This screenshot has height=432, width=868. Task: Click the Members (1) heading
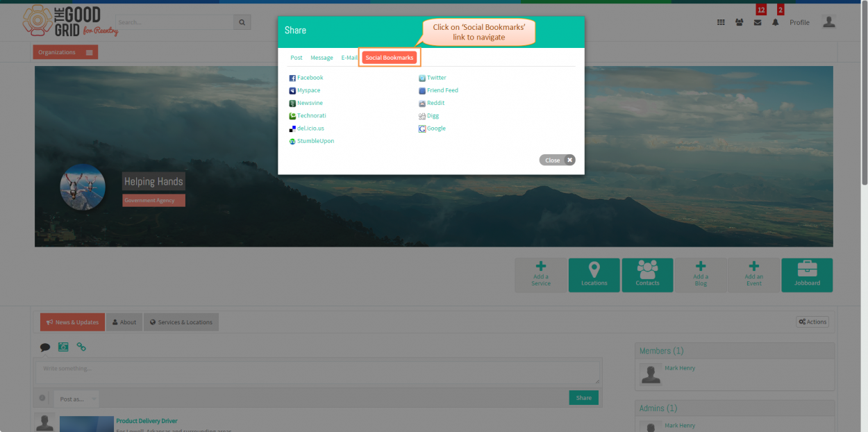click(x=661, y=351)
